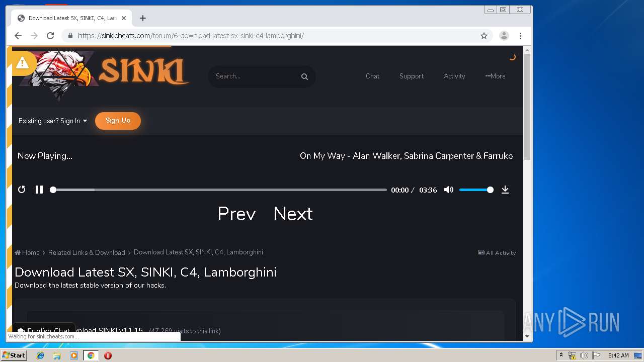
Task: Open a new browser tab
Action: [143, 18]
